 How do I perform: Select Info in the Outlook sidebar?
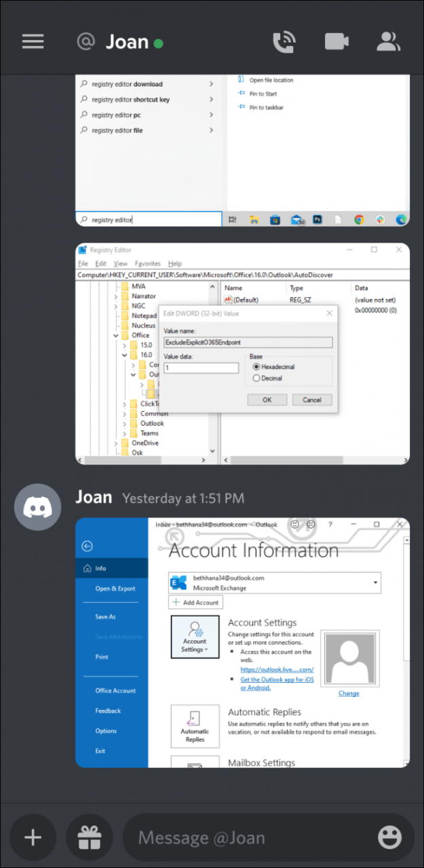111,568
